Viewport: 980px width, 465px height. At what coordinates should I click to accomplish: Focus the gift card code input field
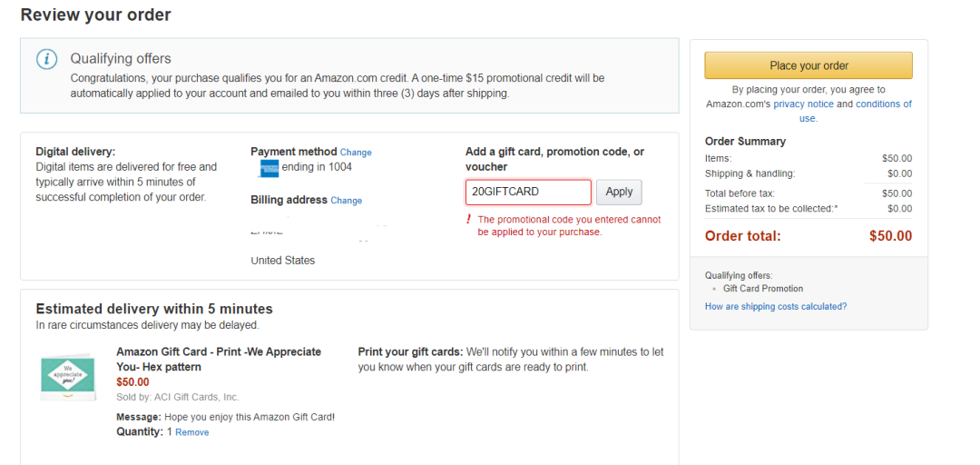pyautogui.click(x=528, y=193)
